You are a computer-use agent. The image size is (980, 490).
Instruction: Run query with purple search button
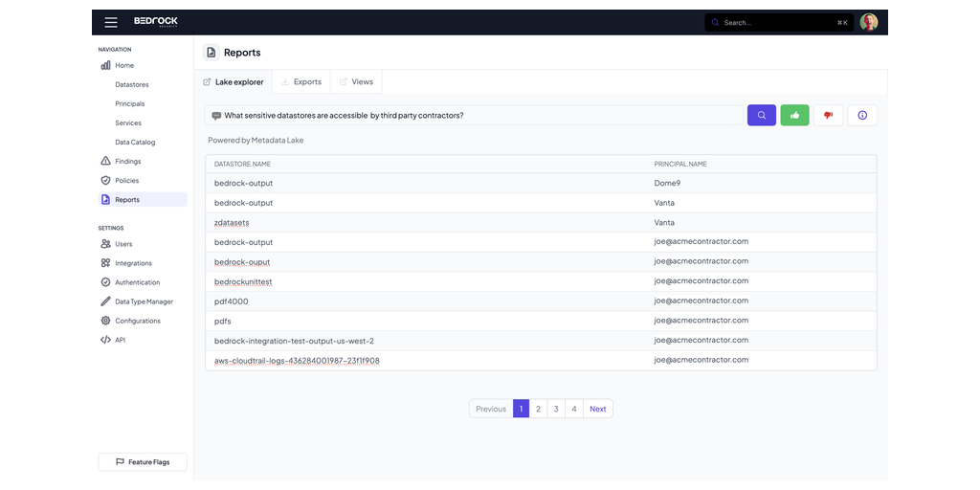(762, 115)
